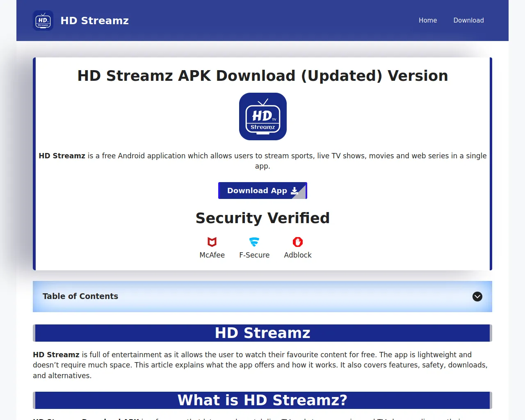
Task: Click the paragraph about lightweight app entertainment
Action: (x=262, y=365)
